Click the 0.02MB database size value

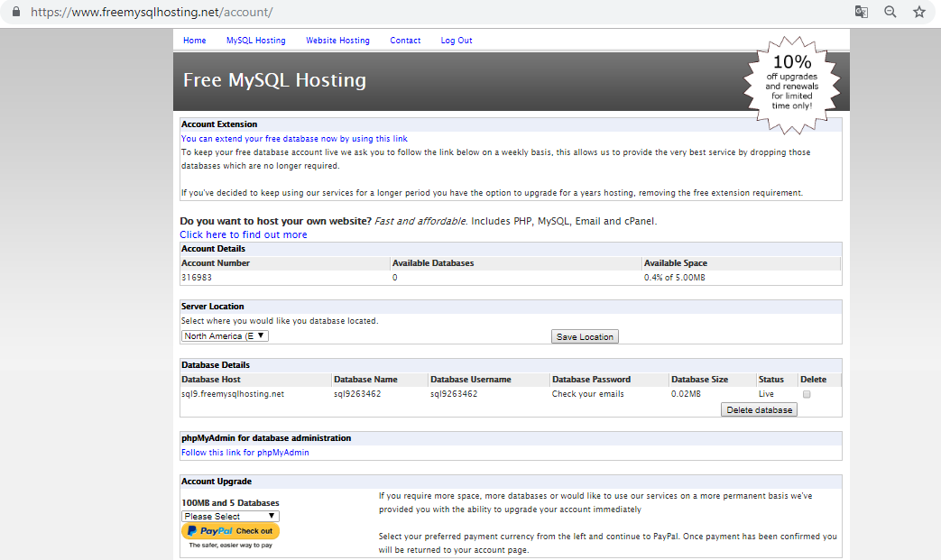pos(686,394)
